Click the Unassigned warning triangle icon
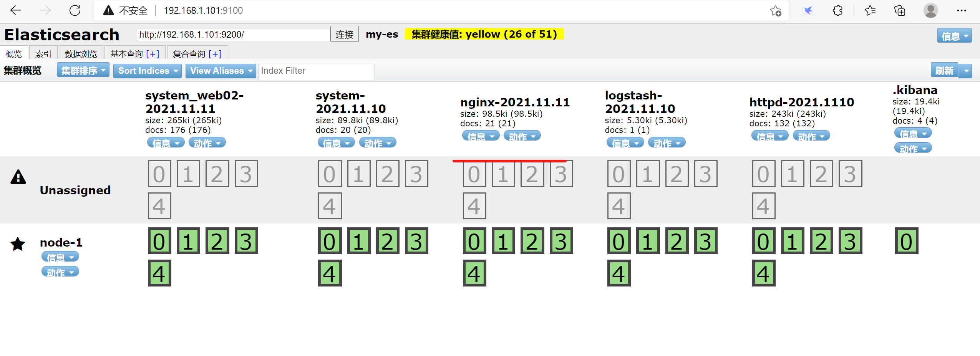The height and width of the screenshot is (356, 980). [18, 177]
